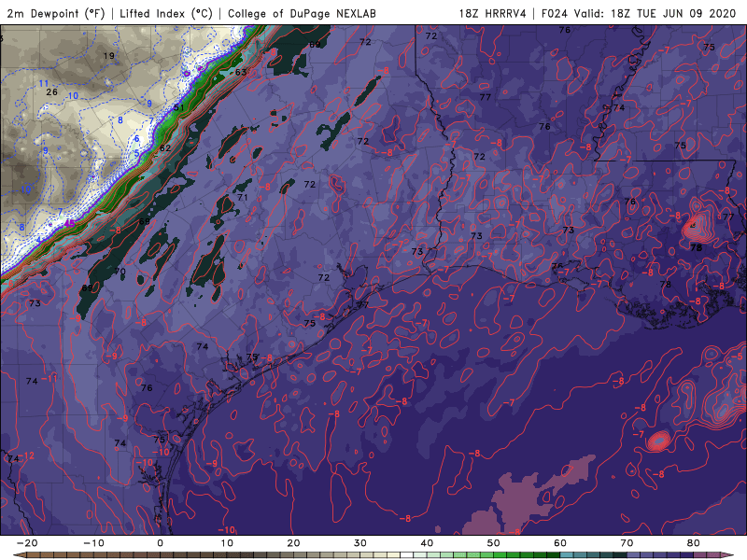The height and width of the screenshot is (560, 747).
Task: Click the 'F024 Valid: 18Z TUE JUN 09 2020' text
Action: click(639, 13)
